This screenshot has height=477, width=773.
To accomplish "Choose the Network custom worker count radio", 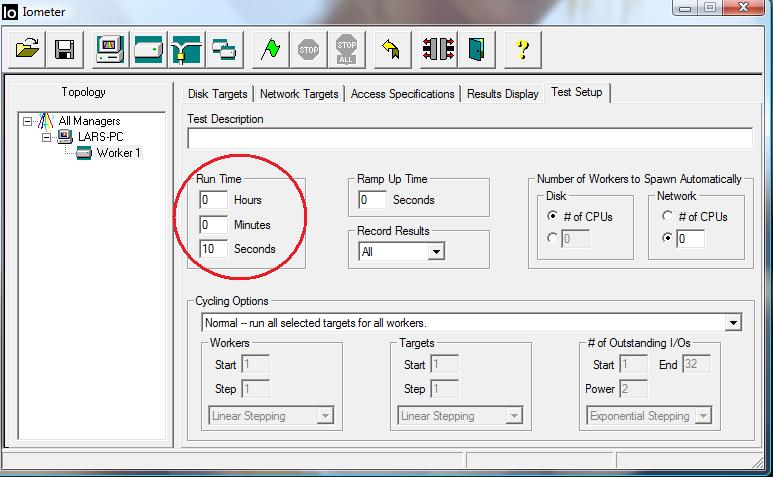I will point(668,238).
